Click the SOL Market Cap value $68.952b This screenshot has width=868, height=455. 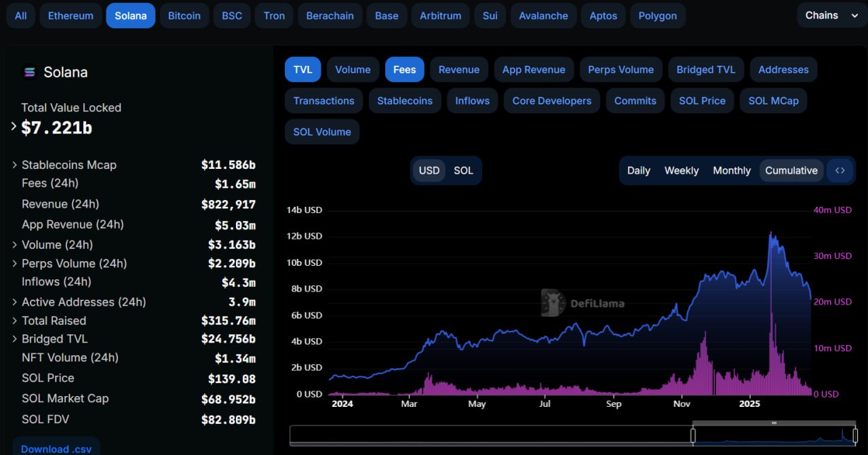tap(229, 399)
